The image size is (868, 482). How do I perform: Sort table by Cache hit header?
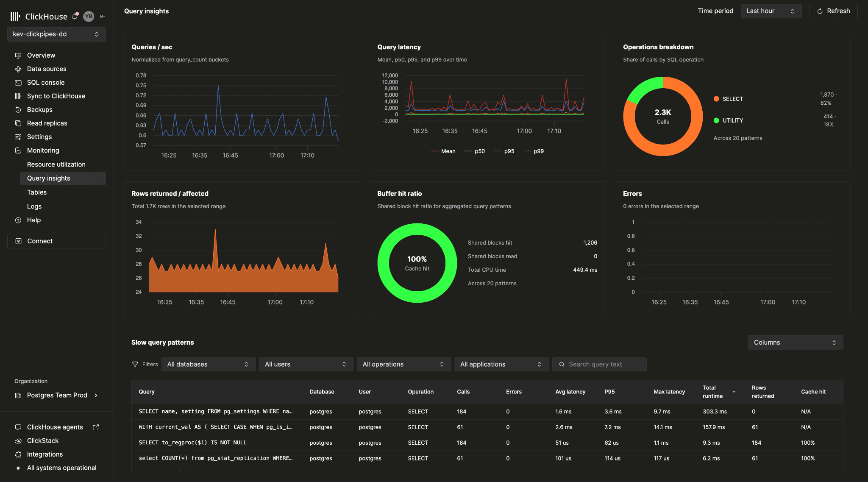(813, 392)
